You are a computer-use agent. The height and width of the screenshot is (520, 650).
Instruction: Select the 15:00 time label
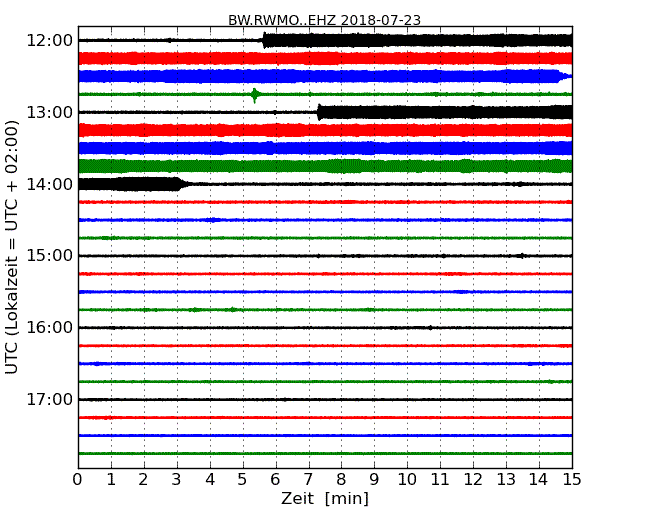tap(50, 256)
